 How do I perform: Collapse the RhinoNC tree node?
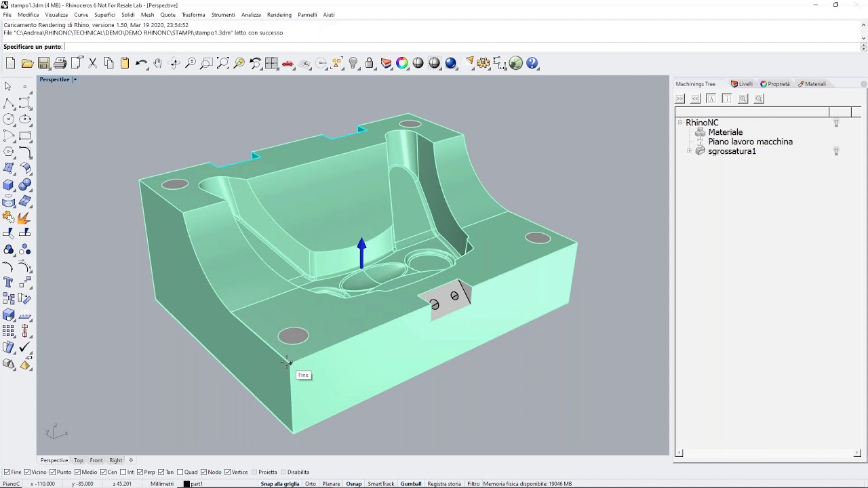click(x=680, y=123)
